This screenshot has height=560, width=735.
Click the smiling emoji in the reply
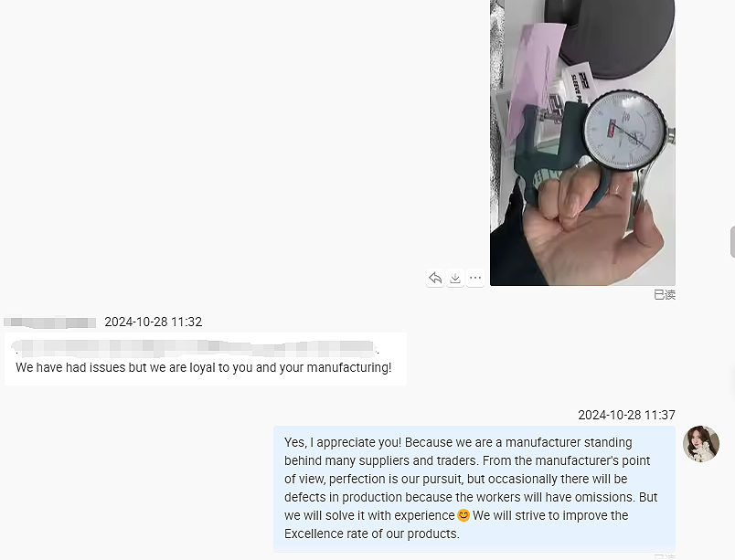pyautogui.click(x=463, y=515)
